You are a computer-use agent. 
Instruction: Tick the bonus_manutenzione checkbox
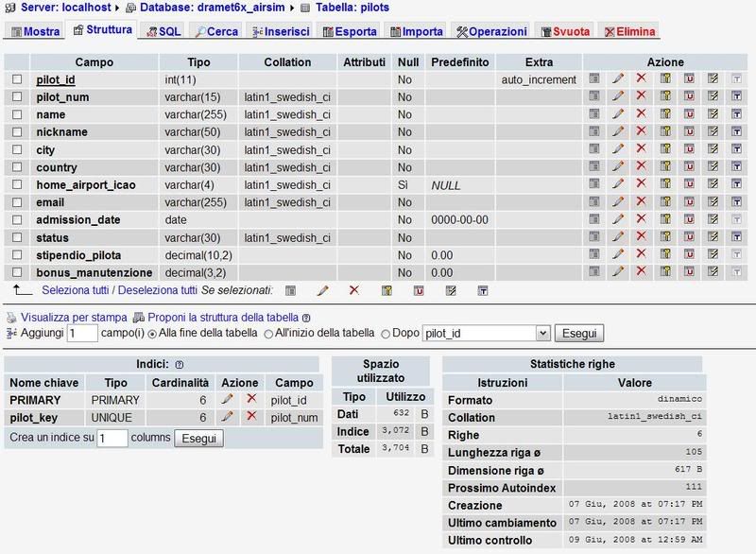pos(17,272)
